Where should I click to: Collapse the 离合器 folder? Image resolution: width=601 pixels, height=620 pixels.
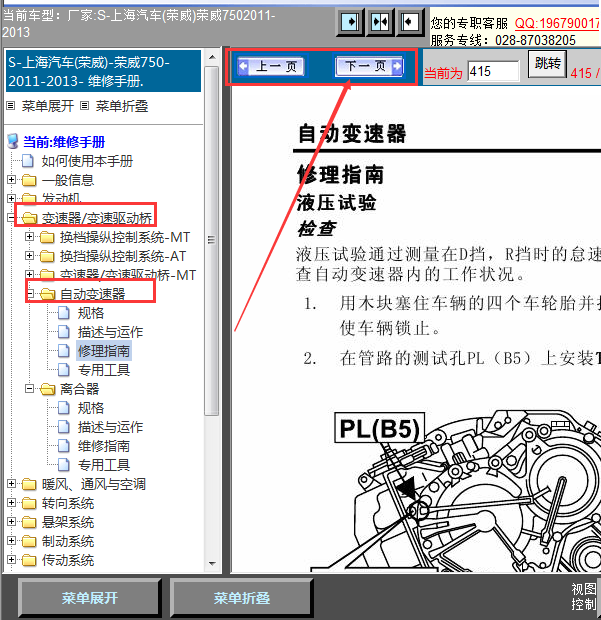29,389
